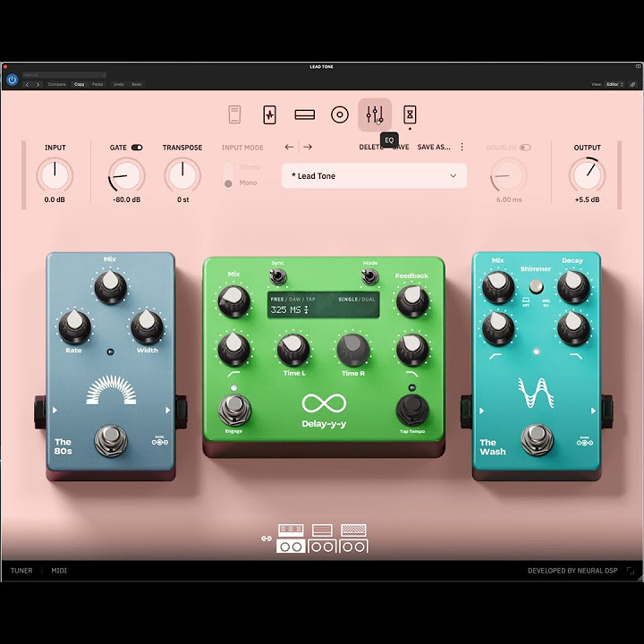Click the link icon beside View dropdown
This screenshot has height=644, width=644.
633,84
